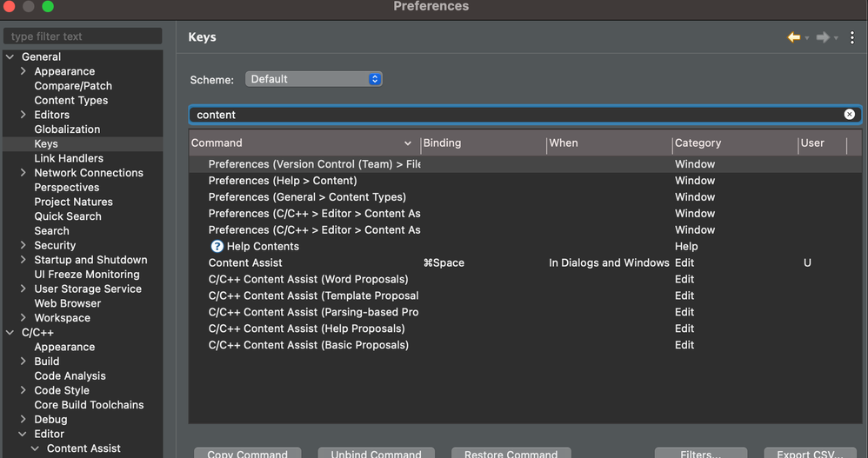Click the Restore Command button

[511, 453]
